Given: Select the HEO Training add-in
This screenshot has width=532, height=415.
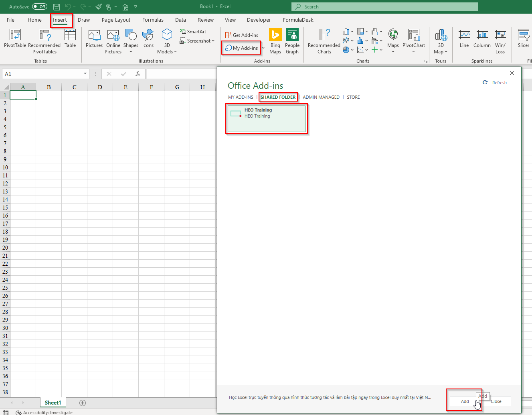Looking at the screenshot, I should click(x=267, y=119).
